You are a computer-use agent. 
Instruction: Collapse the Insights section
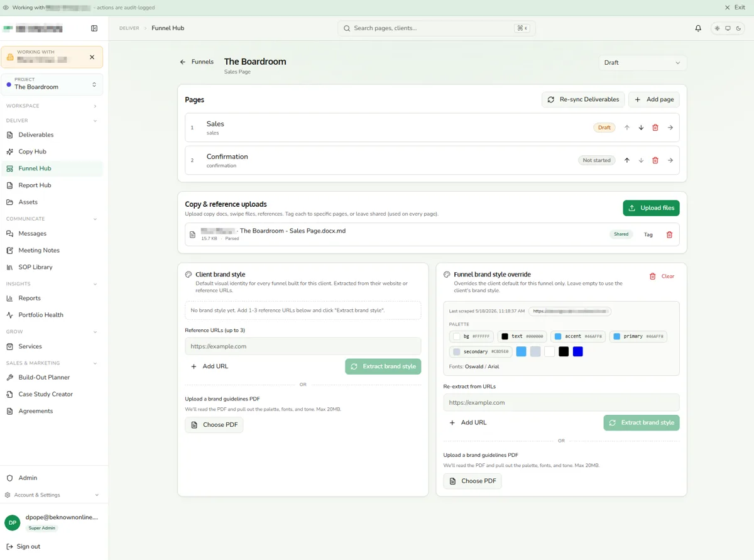coord(52,284)
